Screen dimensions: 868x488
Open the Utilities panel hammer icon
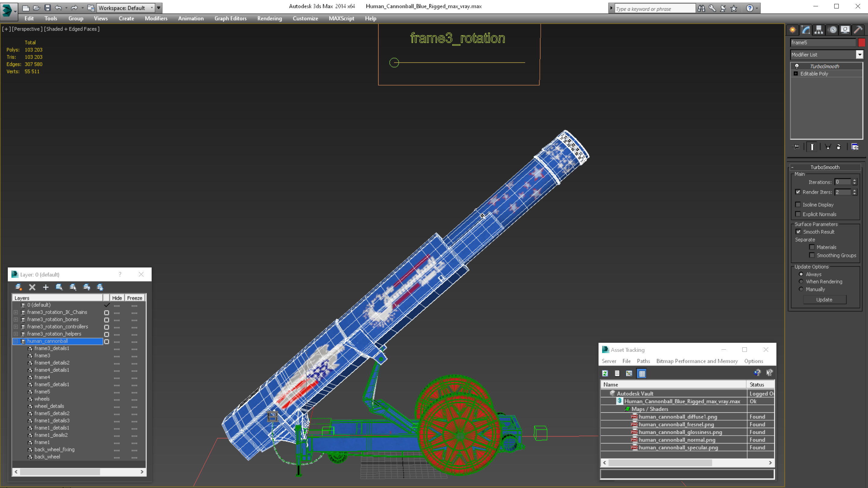(858, 30)
